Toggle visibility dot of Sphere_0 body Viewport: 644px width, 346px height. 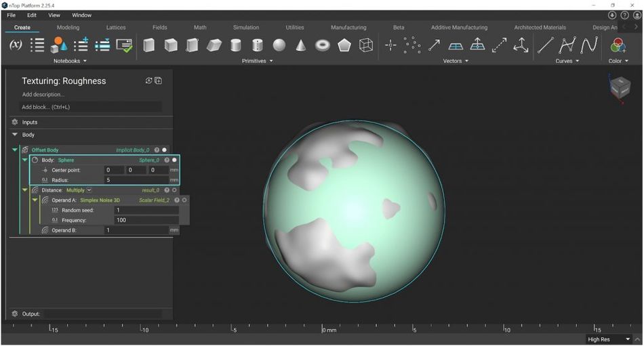[174, 160]
